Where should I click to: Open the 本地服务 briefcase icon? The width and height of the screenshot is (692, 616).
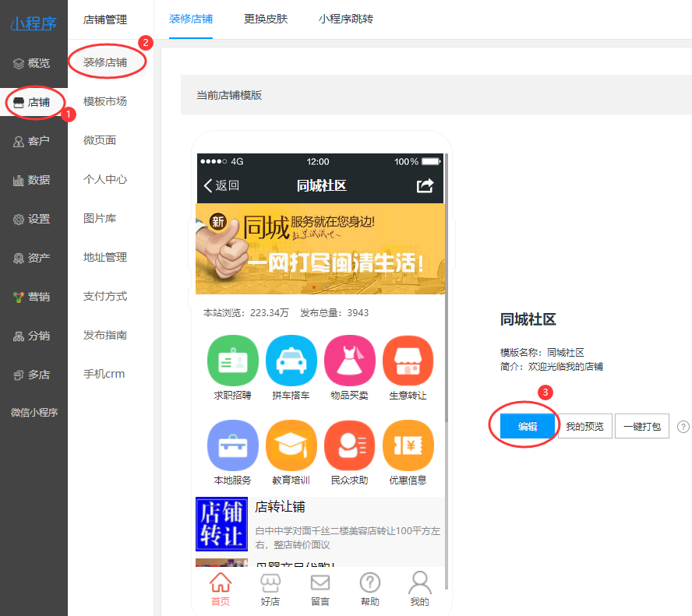click(x=232, y=445)
